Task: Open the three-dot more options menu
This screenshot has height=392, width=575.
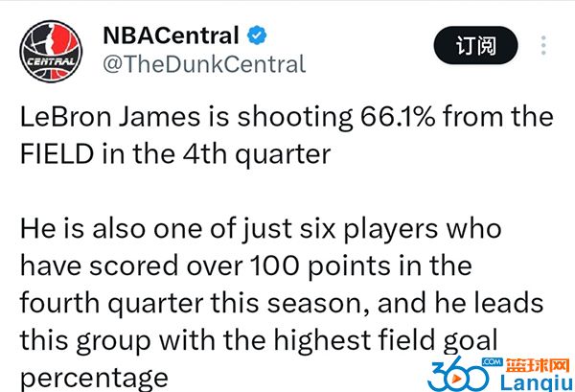Action: point(543,45)
